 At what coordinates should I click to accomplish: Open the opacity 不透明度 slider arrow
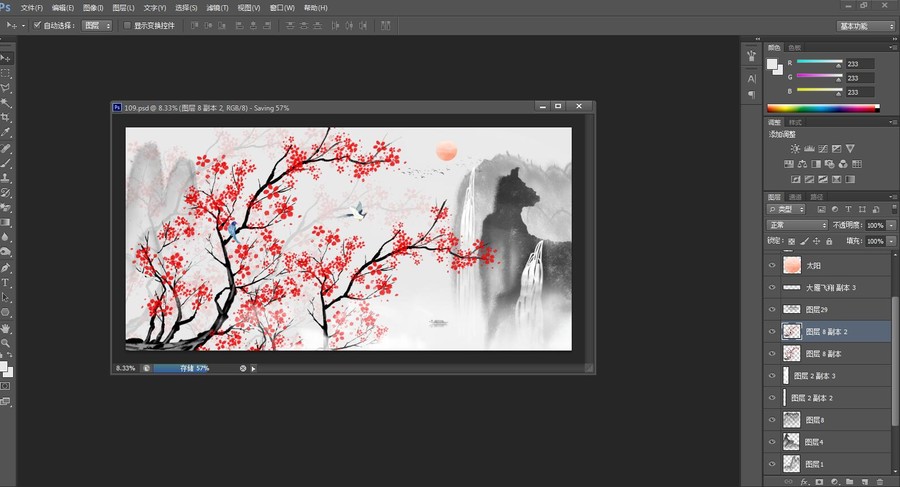(x=891, y=226)
